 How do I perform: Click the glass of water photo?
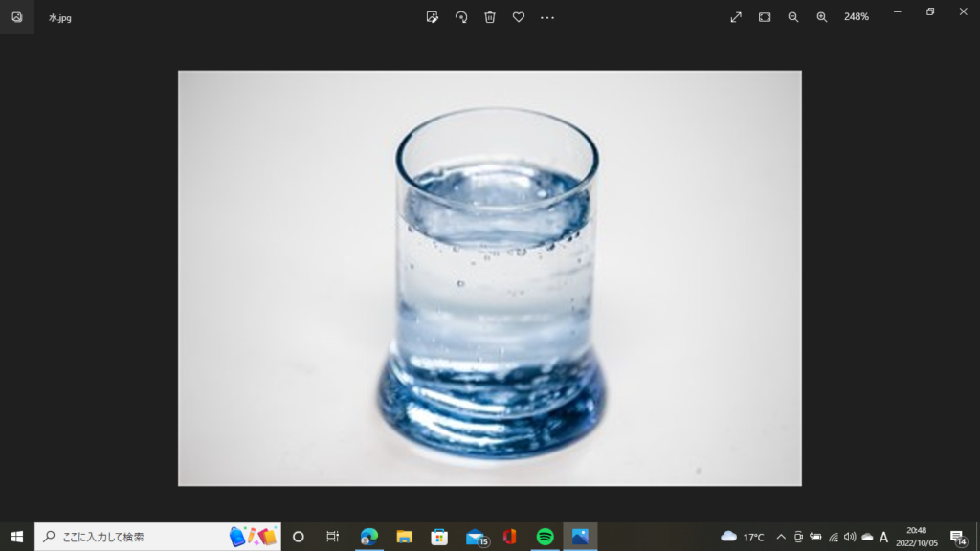coord(490,278)
